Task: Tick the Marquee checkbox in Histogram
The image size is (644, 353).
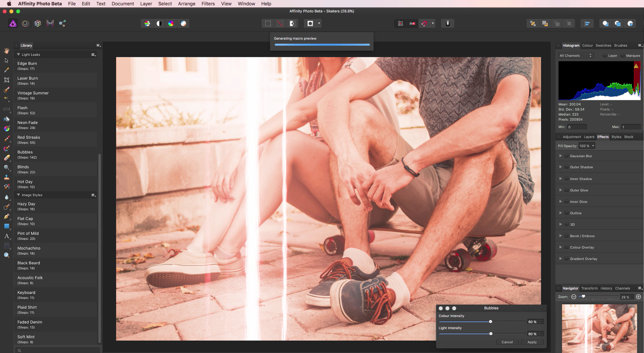Action: click(622, 56)
